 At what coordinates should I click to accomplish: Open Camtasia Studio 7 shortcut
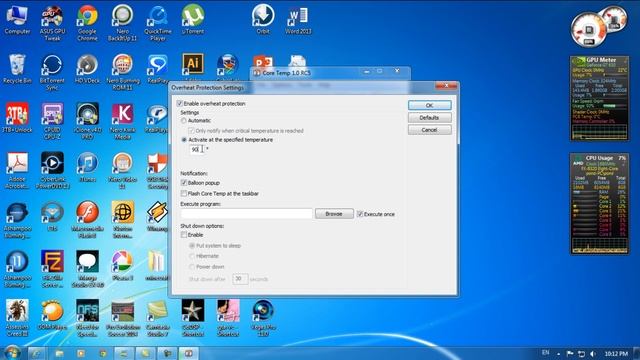click(x=158, y=318)
